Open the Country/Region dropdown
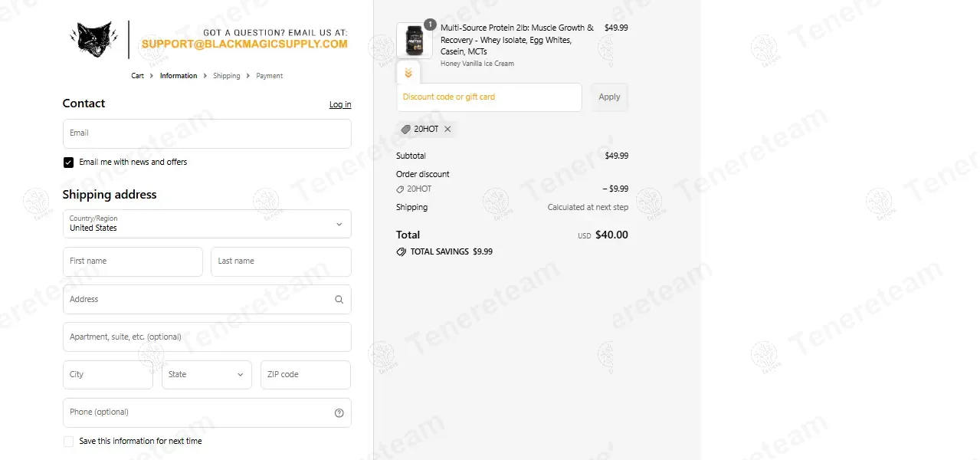The image size is (980, 460). 207,224
